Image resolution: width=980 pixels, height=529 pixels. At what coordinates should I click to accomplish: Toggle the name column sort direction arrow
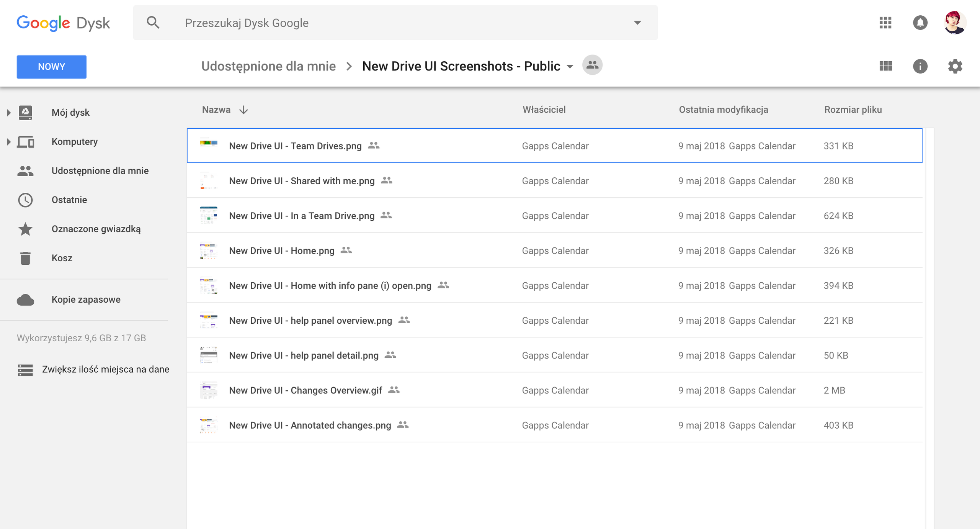click(243, 110)
